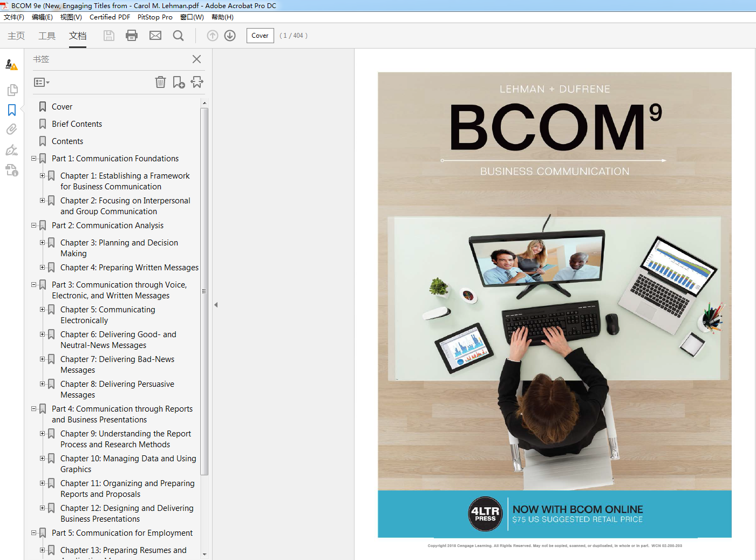Go to previous page arrow
Screen dimensions: 756x560
coord(213,36)
